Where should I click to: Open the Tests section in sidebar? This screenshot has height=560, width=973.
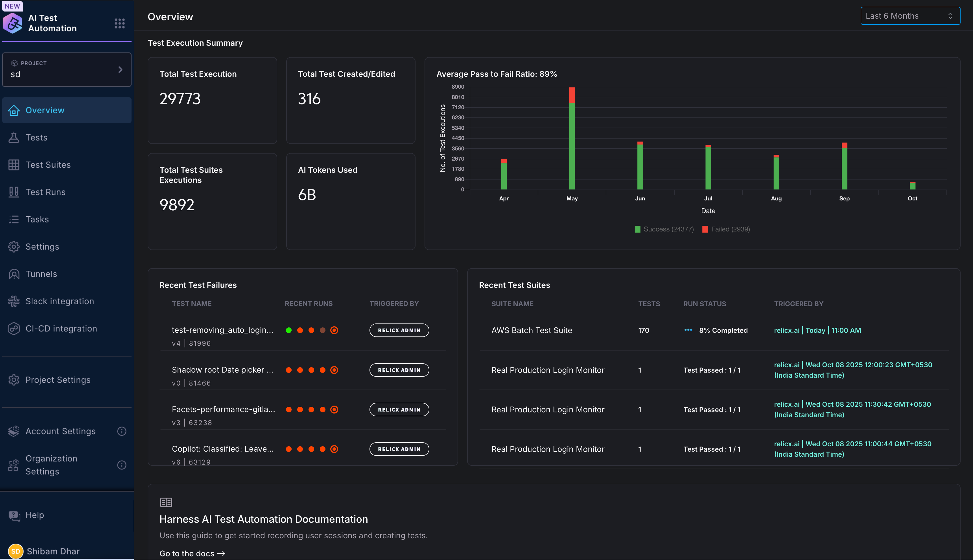pyautogui.click(x=36, y=137)
